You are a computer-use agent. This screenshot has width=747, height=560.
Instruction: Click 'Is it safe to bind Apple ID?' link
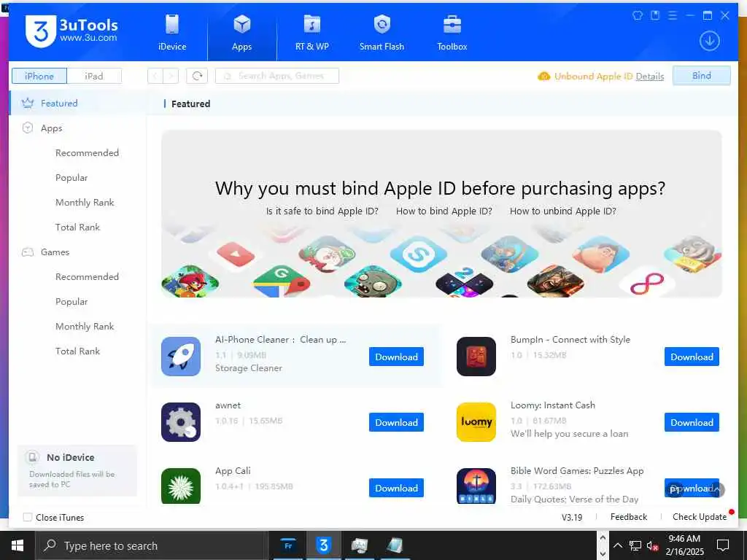coord(322,211)
